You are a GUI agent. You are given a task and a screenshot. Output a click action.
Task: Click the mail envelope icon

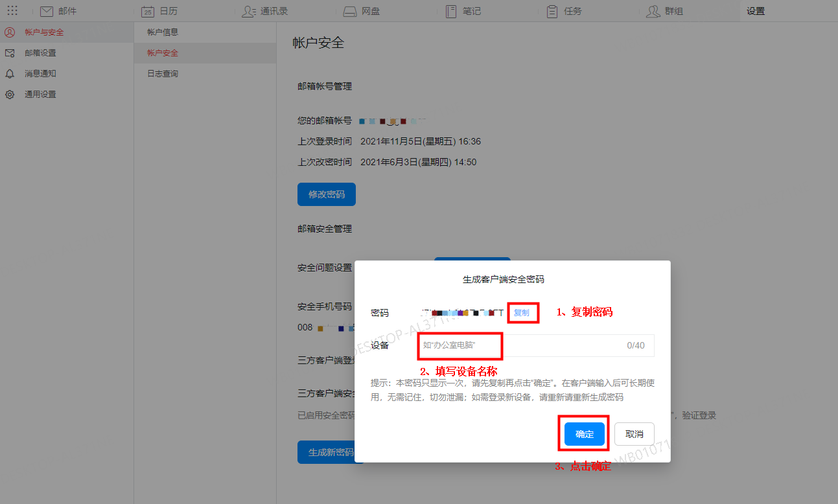46,11
